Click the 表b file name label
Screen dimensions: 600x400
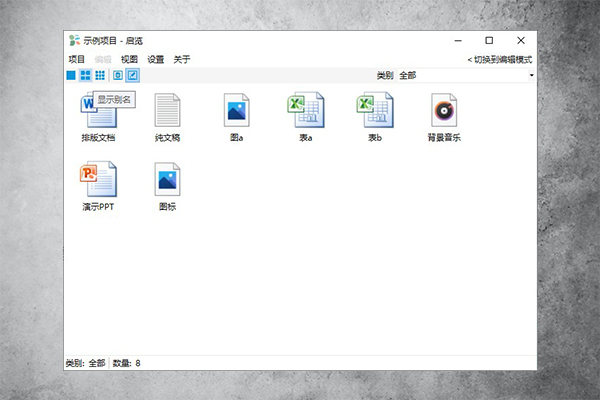point(375,138)
